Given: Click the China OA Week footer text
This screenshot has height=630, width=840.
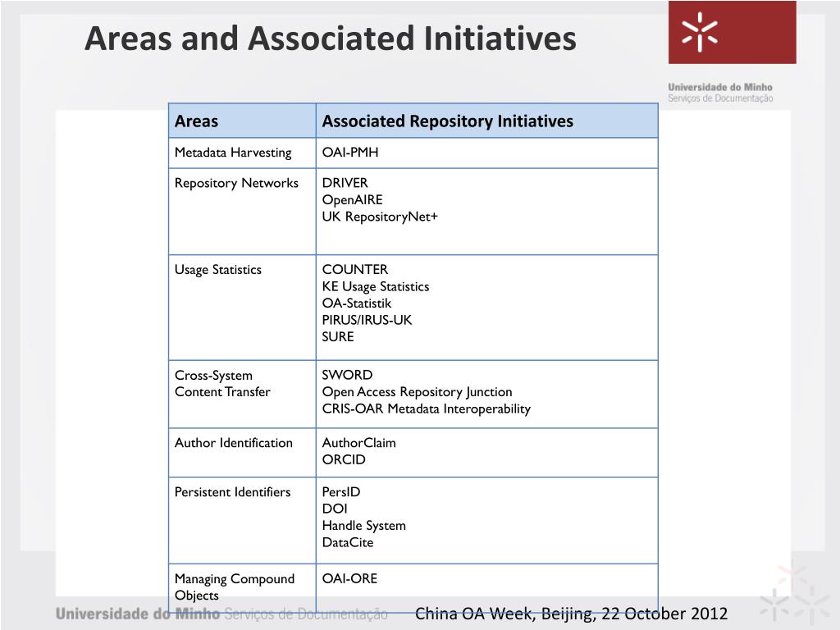Looking at the screenshot, I should pyautogui.click(x=572, y=614).
